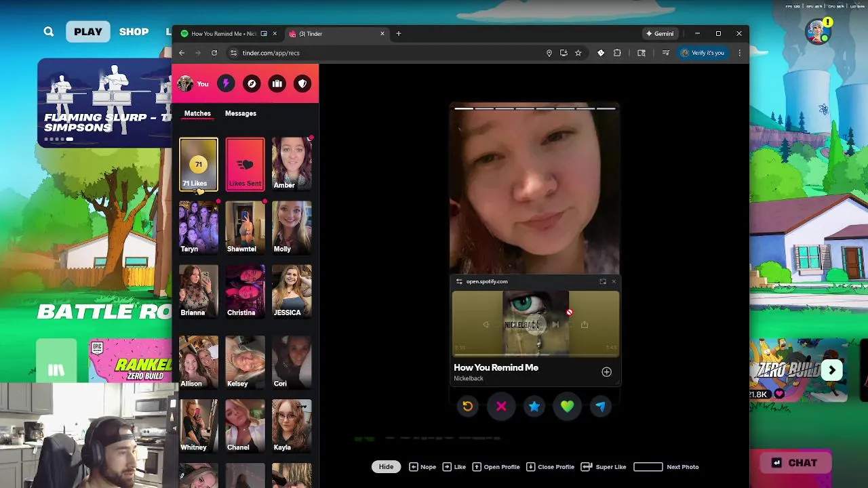868x488 pixels.
Task: Click the search magnifier in Fortnite window
Action: click(49, 31)
